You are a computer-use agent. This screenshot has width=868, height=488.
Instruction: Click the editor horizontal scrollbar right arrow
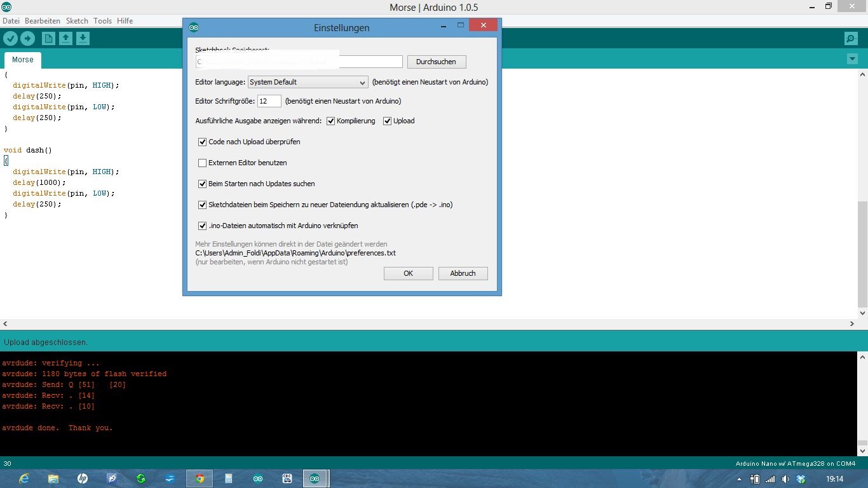(x=852, y=324)
